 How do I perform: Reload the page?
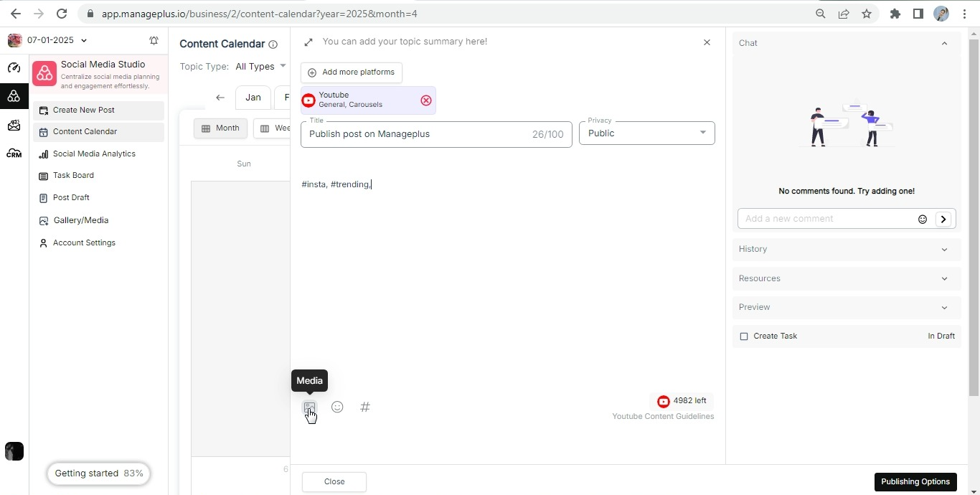point(62,14)
